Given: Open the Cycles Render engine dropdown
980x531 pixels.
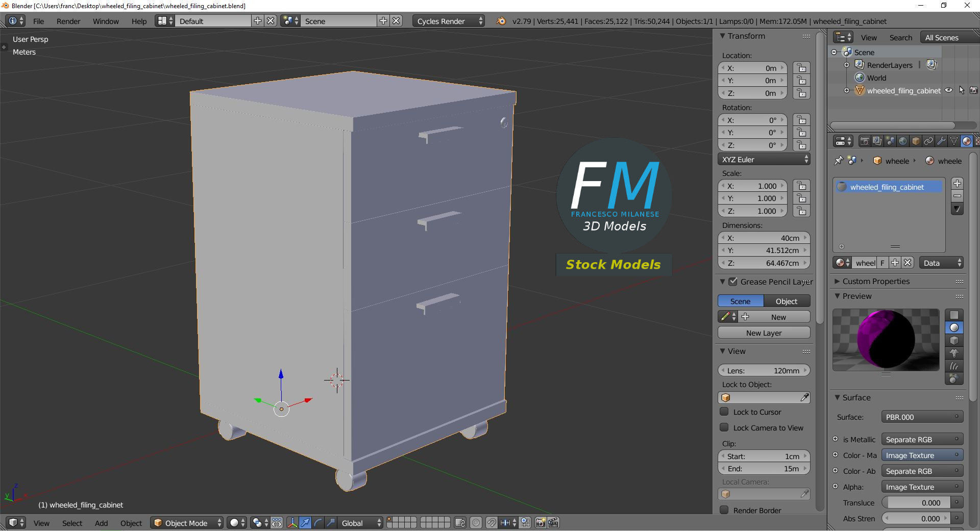Looking at the screenshot, I should tap(448, 21).
